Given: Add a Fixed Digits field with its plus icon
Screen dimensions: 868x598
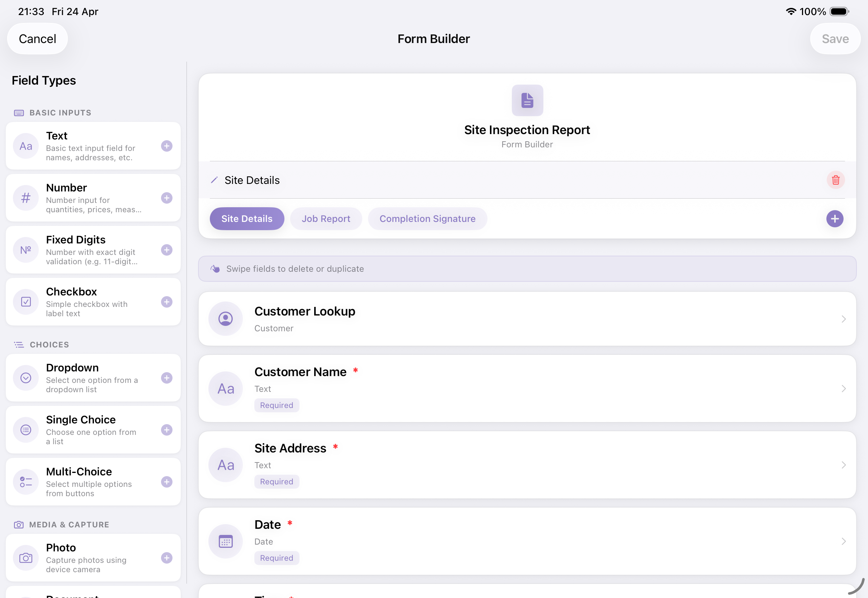Looking at the screenshot, I should coord(167,250).
